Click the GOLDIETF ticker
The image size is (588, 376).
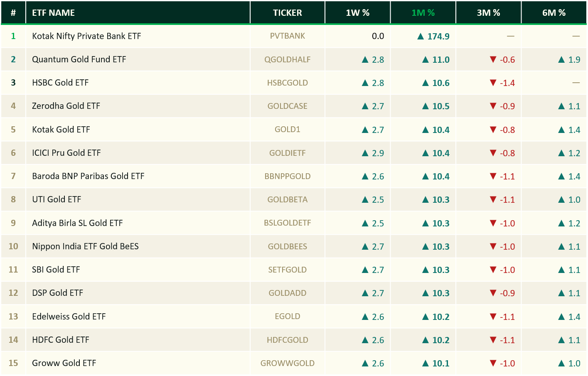coord(288,153)
